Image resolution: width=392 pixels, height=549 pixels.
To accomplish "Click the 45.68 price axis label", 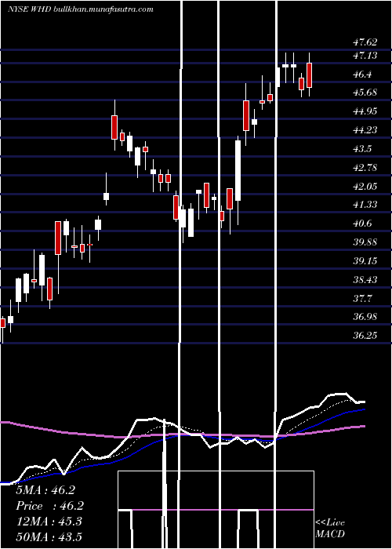I will (x=365, y=93).
